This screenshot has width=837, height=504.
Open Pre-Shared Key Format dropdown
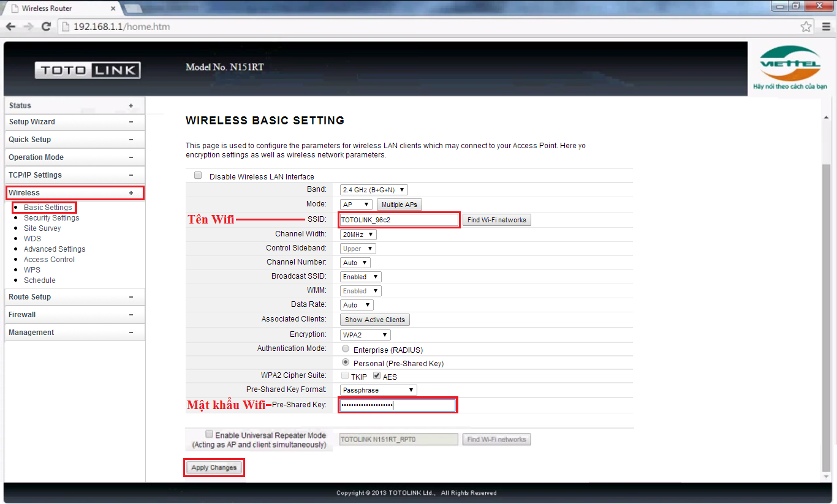click(x=379, y=390)
